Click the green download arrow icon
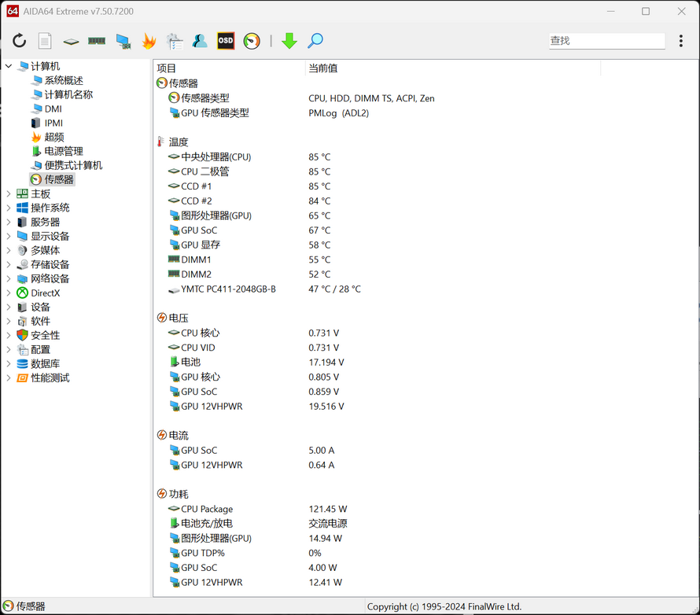The width and height of the screenshot is (700, 615). (x=289, y=41)
